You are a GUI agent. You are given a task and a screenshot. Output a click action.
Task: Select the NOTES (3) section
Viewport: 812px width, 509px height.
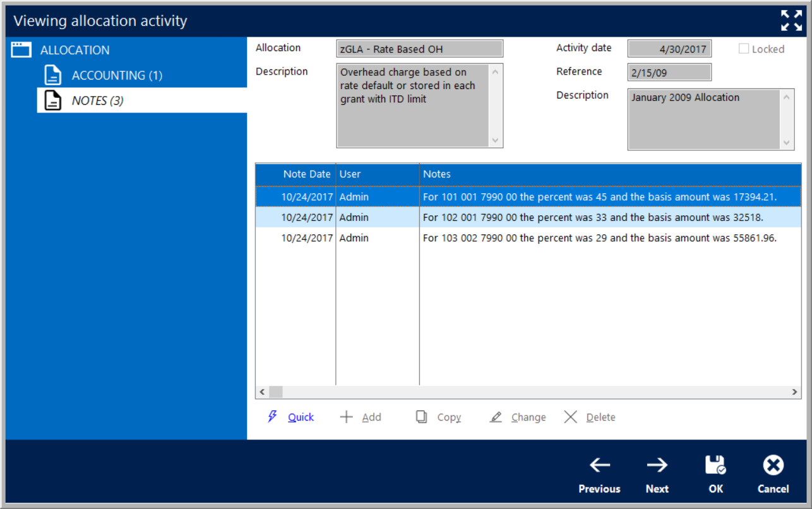(97, 100)
